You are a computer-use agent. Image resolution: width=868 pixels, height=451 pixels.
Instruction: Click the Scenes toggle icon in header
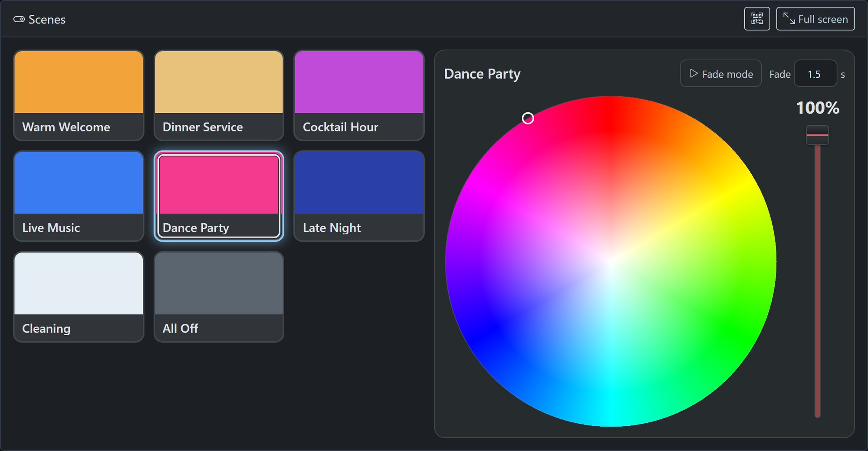(19, 19)
